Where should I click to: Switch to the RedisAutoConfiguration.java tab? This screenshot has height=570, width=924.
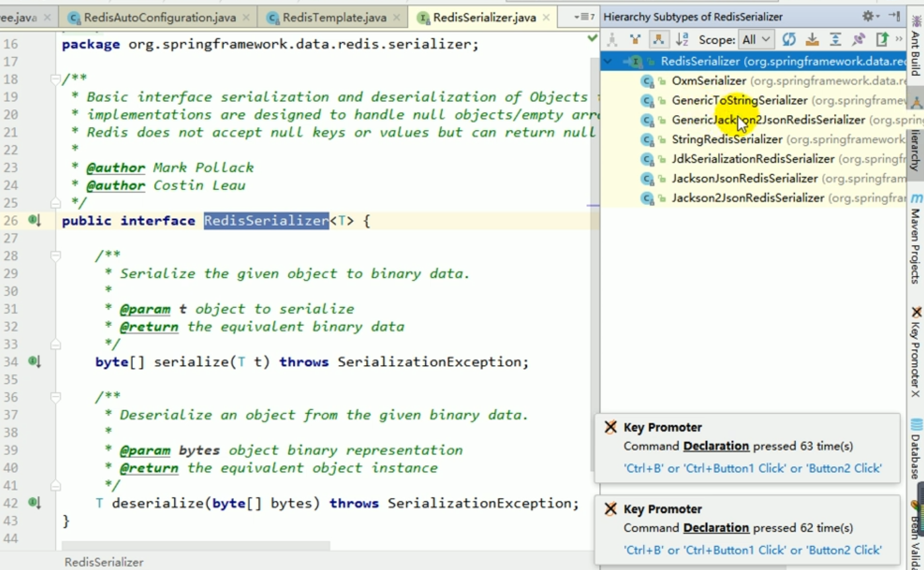coord(159,17)
